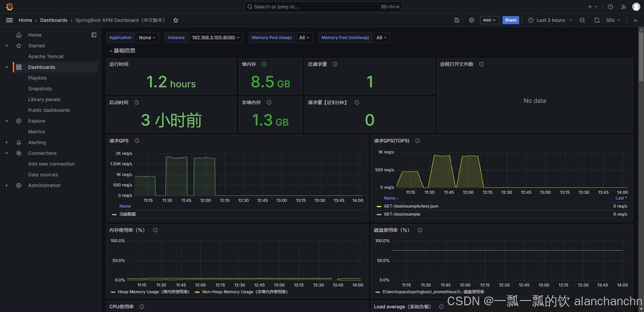
Task: Sort QPS legend by Last column
Action: click(x=621, y=198)
